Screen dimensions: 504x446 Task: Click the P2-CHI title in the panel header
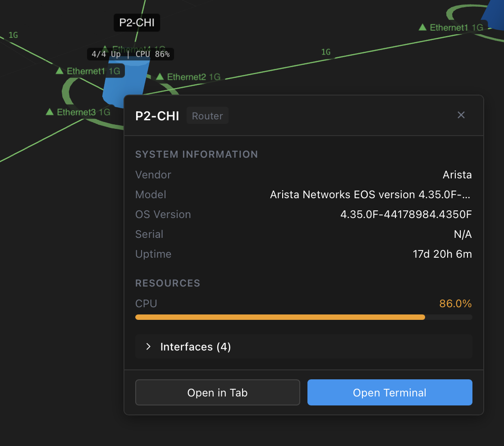tap(157, 116)
